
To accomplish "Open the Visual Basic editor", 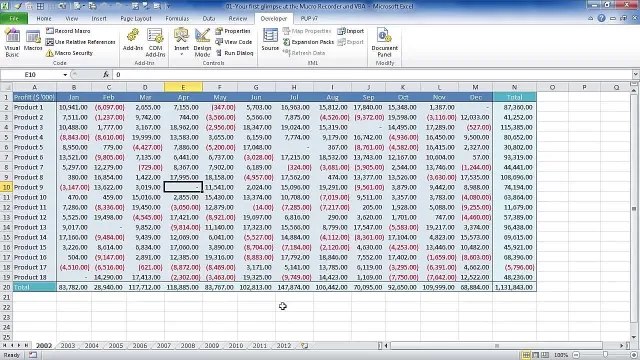I will point(12,43).
